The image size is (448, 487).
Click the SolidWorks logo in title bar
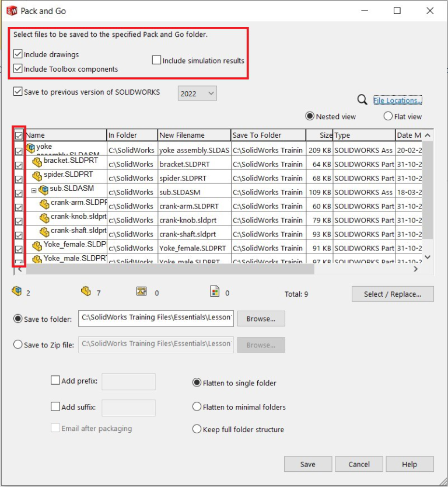12,11
